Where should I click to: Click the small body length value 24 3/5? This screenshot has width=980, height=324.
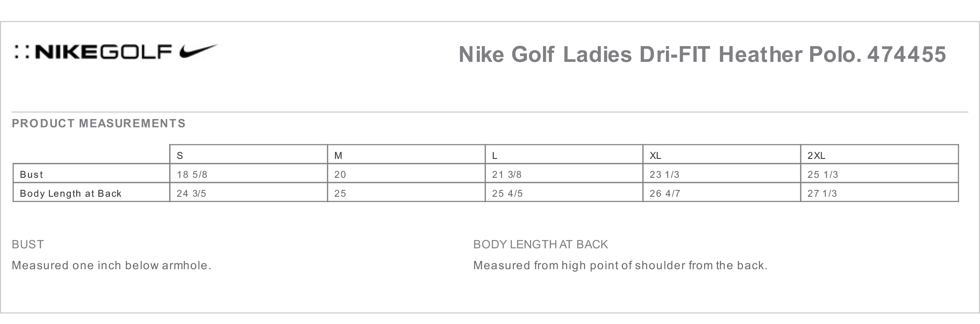(192, 194)
